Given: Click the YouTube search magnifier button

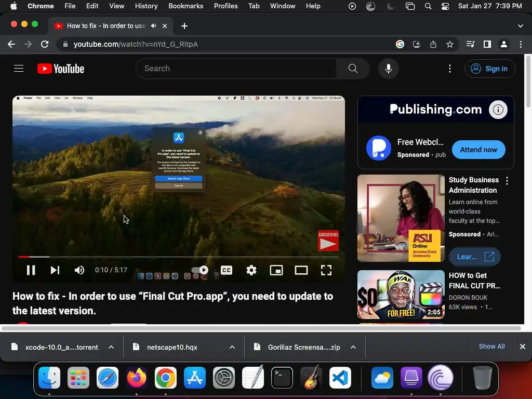Looking at the screenshot, I should pos(353,69).
